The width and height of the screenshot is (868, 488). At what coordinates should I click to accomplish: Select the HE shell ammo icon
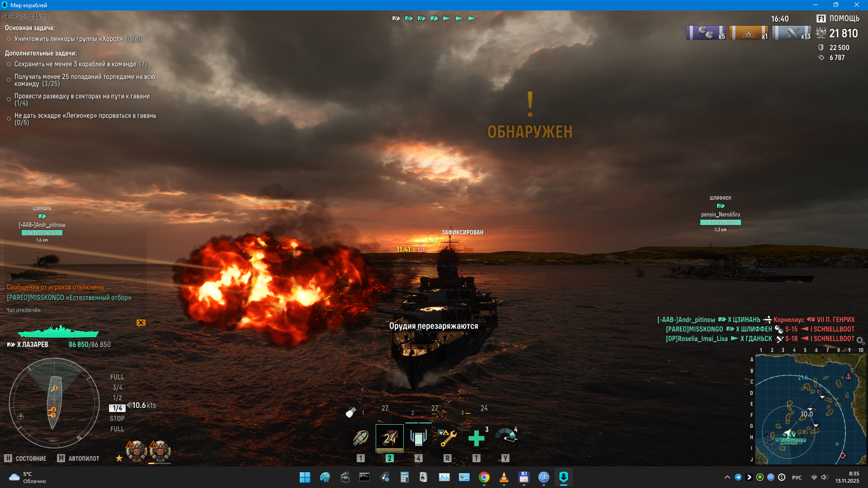360,438
